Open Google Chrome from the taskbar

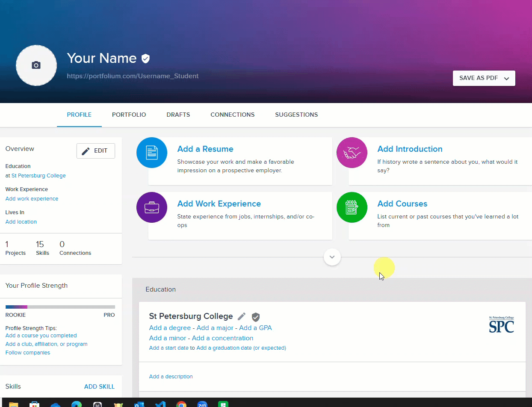pos(181,404)
